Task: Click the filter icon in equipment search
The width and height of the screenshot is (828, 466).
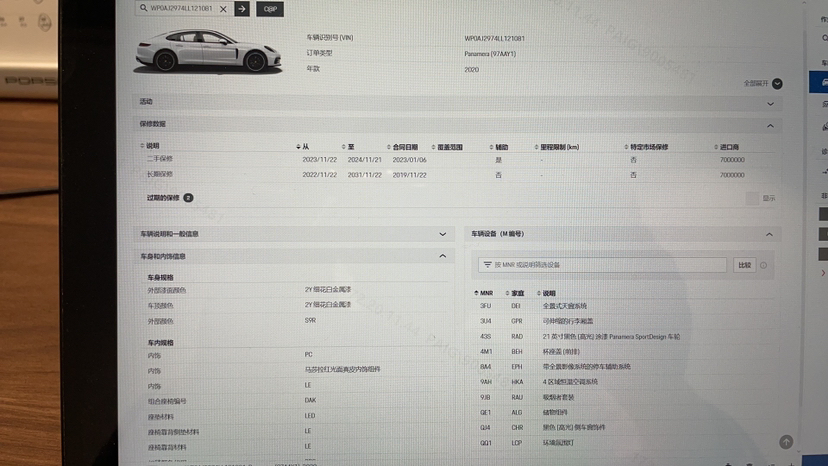Action: 487,265
